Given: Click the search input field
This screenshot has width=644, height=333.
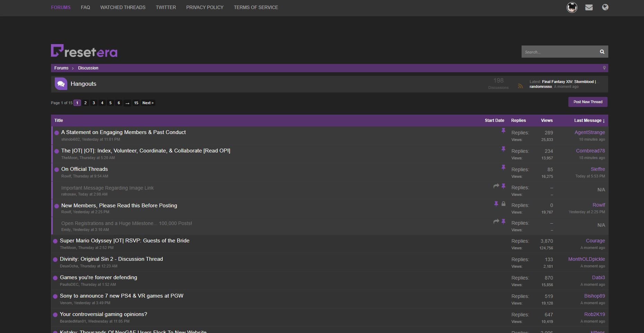Looking at the screenshot, I should coord(559,52).
